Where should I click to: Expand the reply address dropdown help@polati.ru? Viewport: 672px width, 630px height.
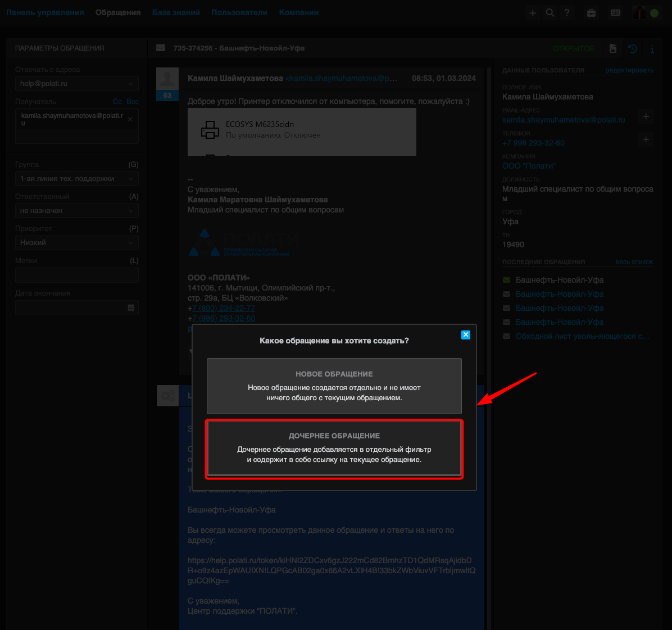coord(77,84)
